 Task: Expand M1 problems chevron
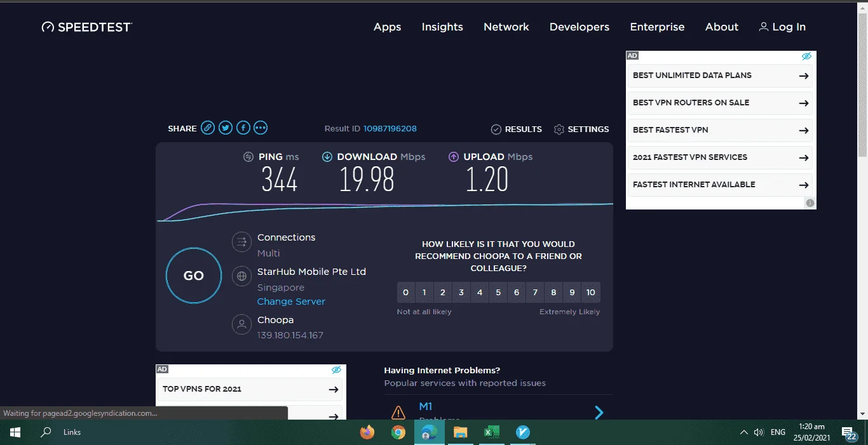point(599,413)
